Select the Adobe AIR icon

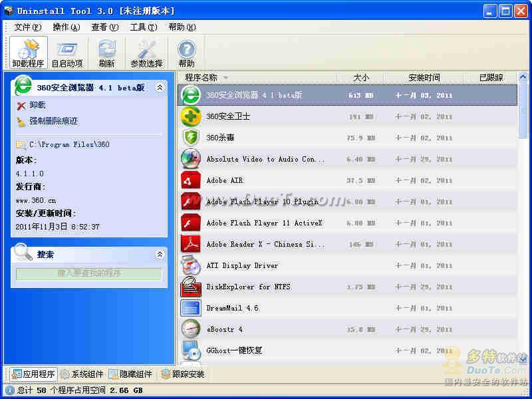[x=191, y=180]
